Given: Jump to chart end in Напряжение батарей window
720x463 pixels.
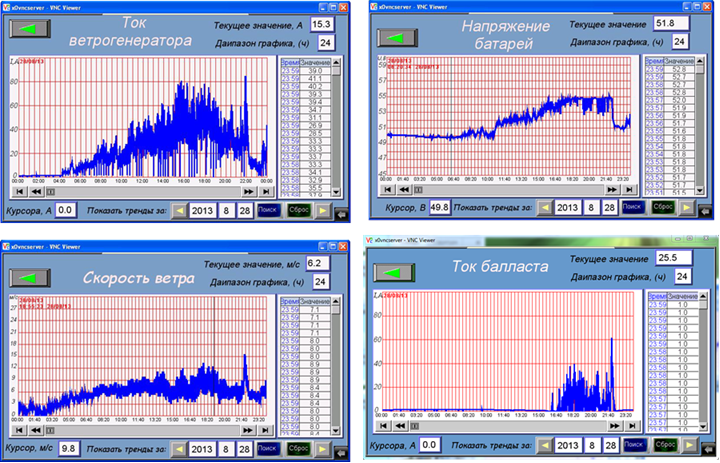Looking at the screenshot, I should tap(629, 189).
